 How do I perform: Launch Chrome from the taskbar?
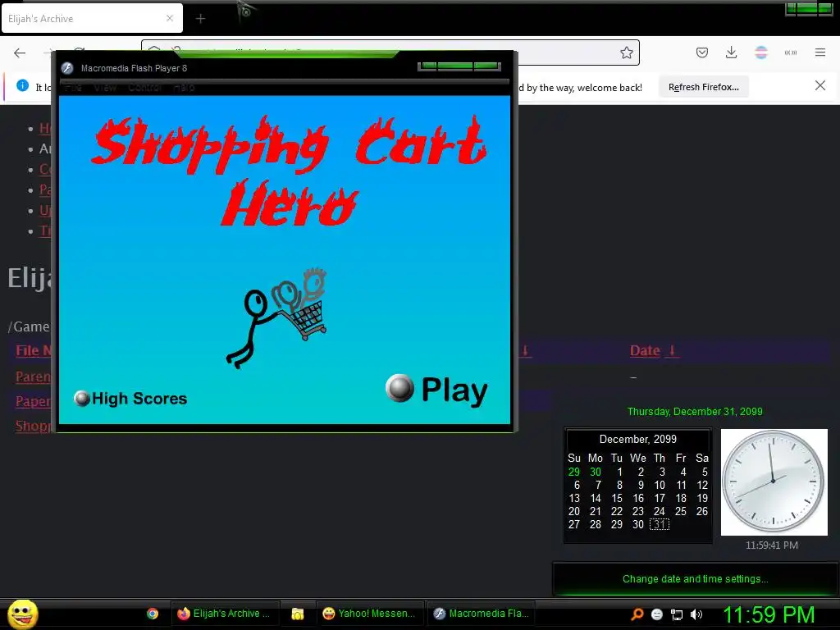[x=153, y=614]
